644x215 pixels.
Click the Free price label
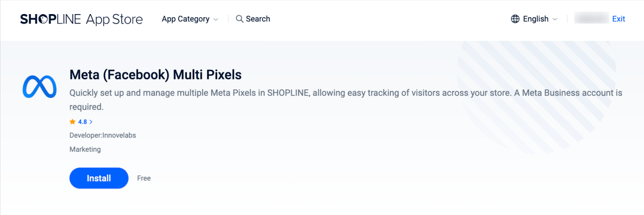point(144,178)
